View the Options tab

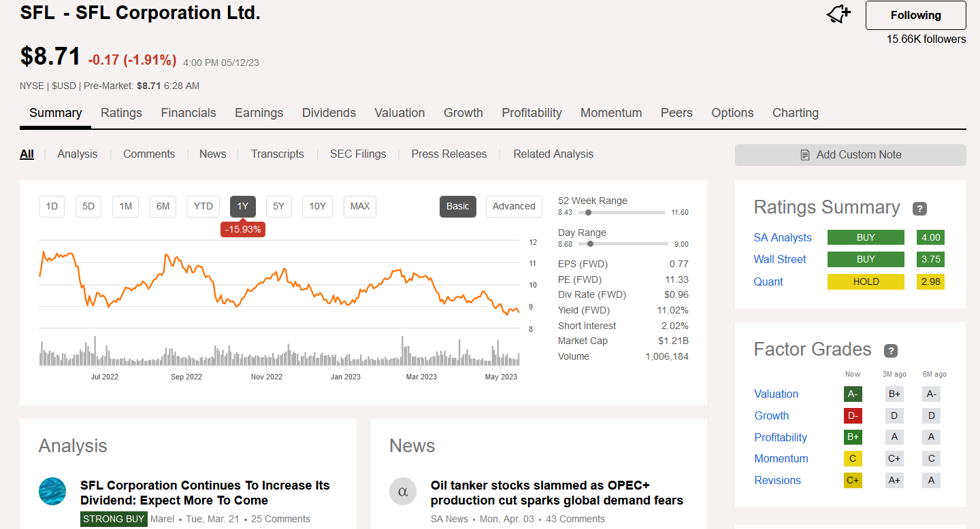[732, 113]
